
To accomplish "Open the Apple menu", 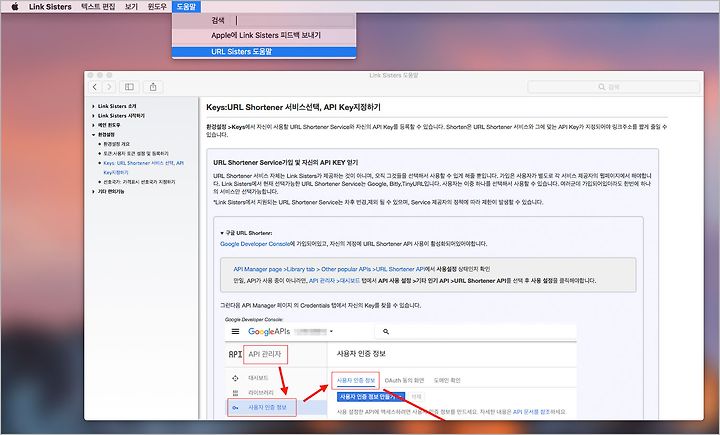I will point(15,6).
